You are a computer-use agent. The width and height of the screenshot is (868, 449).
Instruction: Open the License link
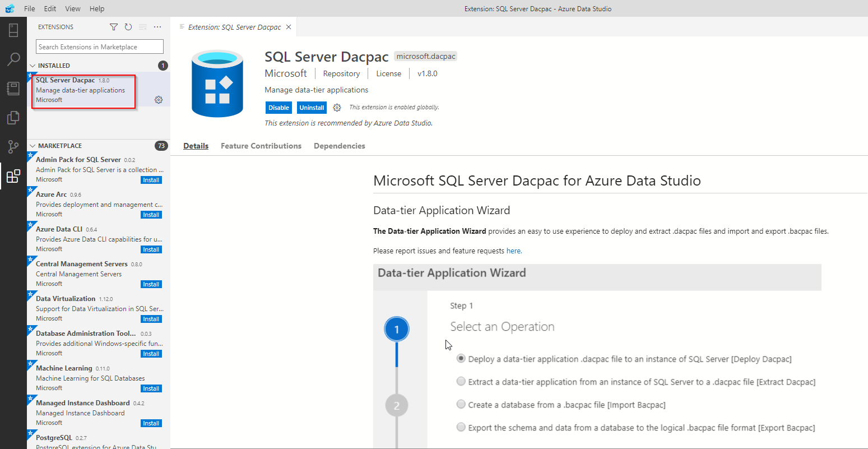coord(388,73)
